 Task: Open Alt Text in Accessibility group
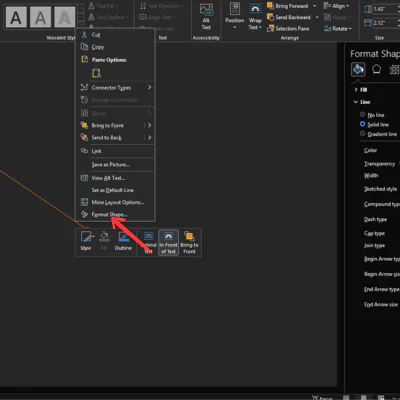(206, 16)
